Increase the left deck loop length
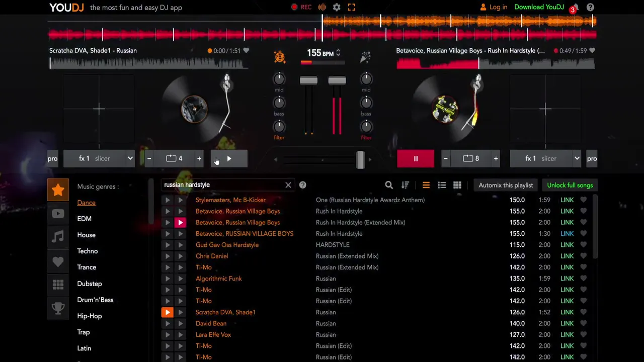 pos(199,158)
